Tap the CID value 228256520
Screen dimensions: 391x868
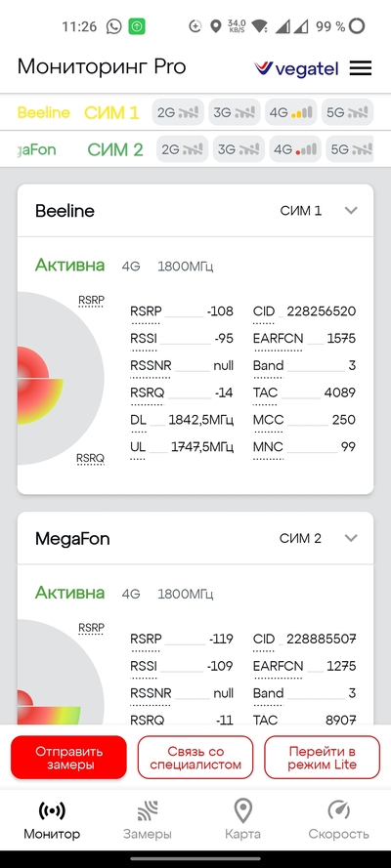[x=322, y=311]
